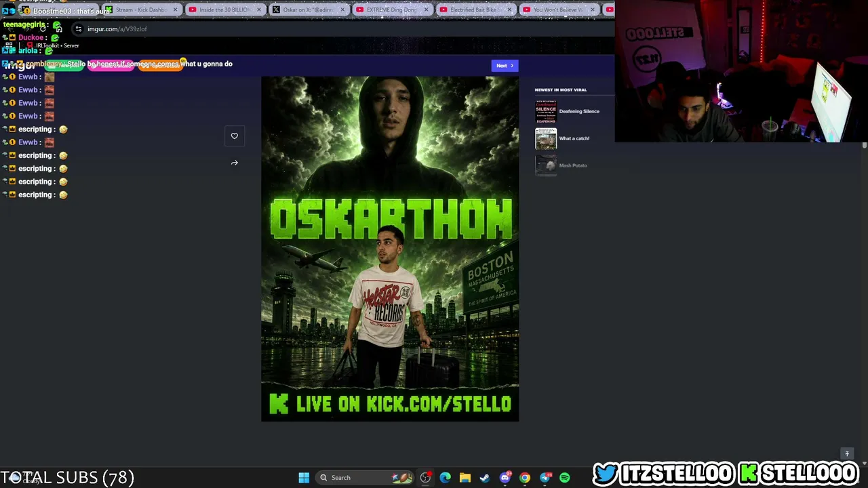Click the Deafening Silence thumbnail

click(x=546, y=112)
